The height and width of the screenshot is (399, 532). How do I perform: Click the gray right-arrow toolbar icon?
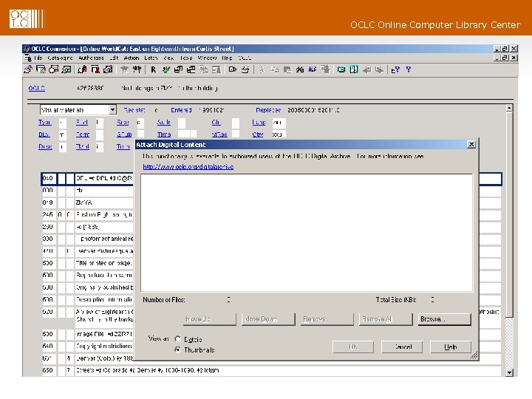pos(379,69)
